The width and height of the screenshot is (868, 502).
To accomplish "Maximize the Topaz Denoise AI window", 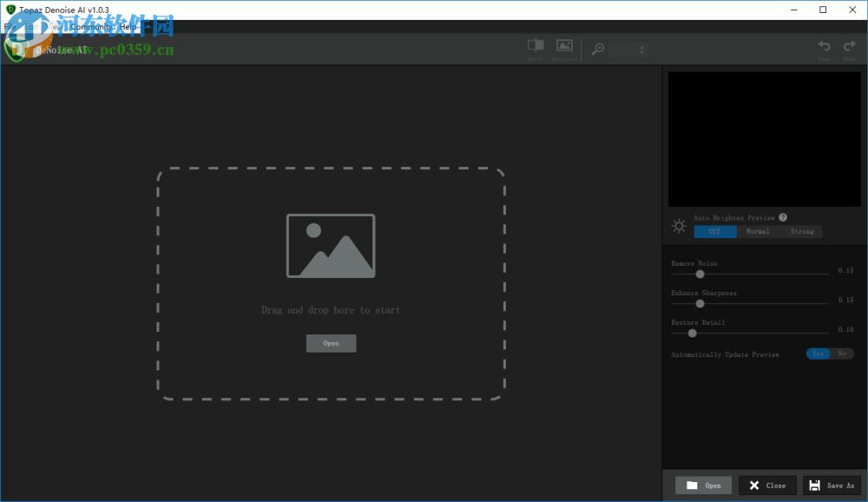I will tap(823, 10).
